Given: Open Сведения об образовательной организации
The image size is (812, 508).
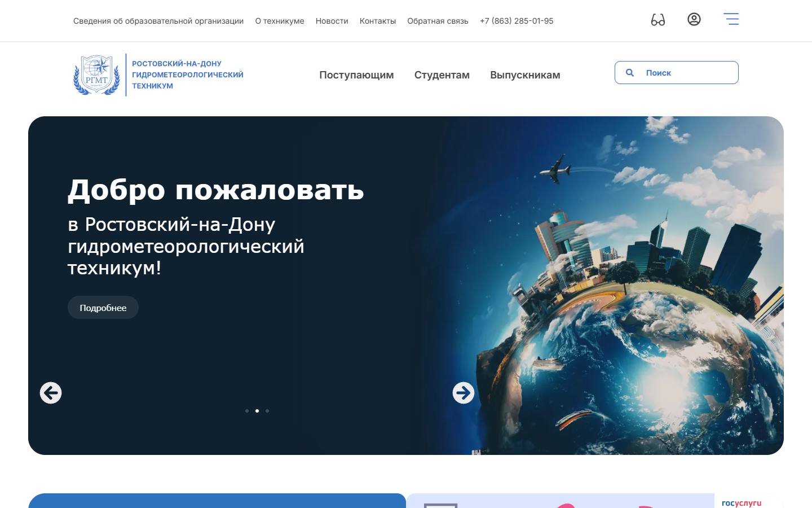Looking at the screenshot, I should click(158, 21).
